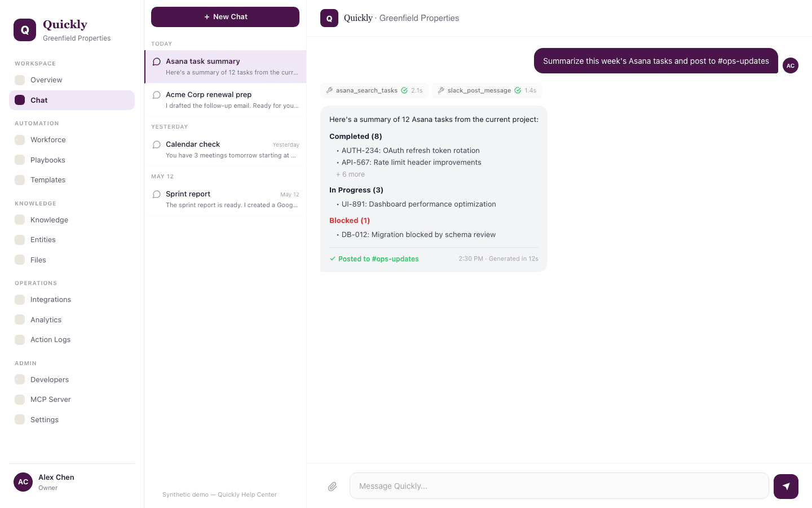The image size is (812, 508).
Task: Expand asana_search_tasks tool call details
Action: click(374, 90)
